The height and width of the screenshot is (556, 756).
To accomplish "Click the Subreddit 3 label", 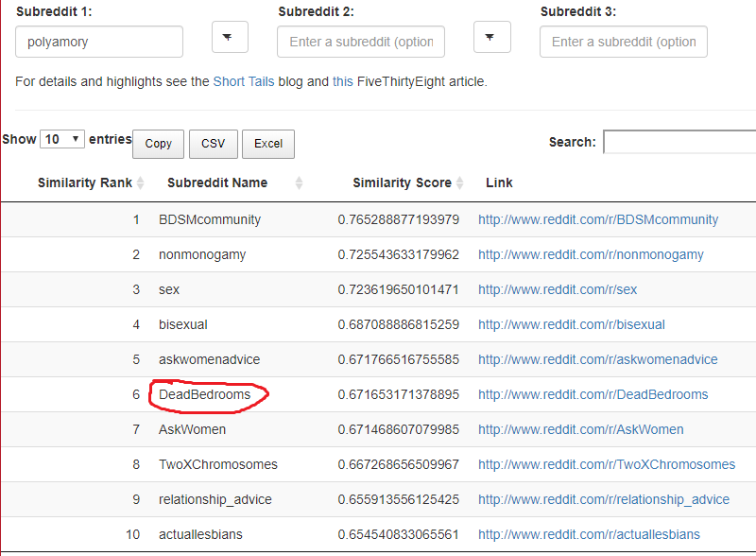I will click(578, 11).
